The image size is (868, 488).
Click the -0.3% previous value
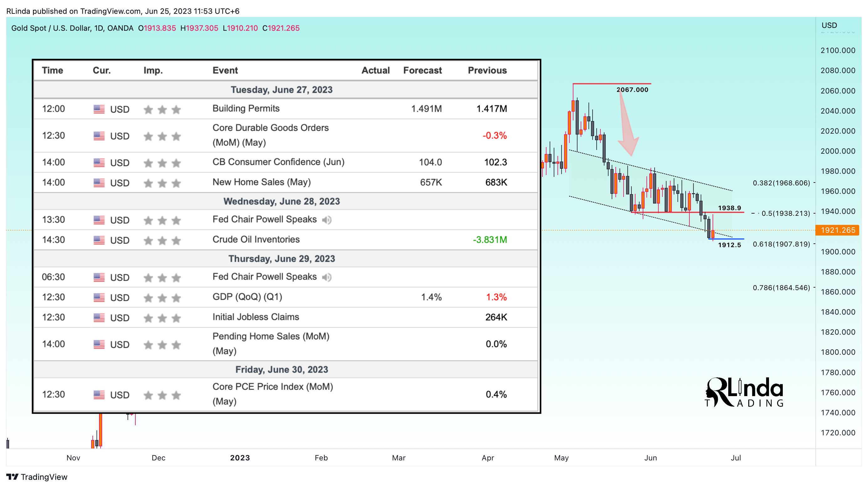click(x=495, y=135)
